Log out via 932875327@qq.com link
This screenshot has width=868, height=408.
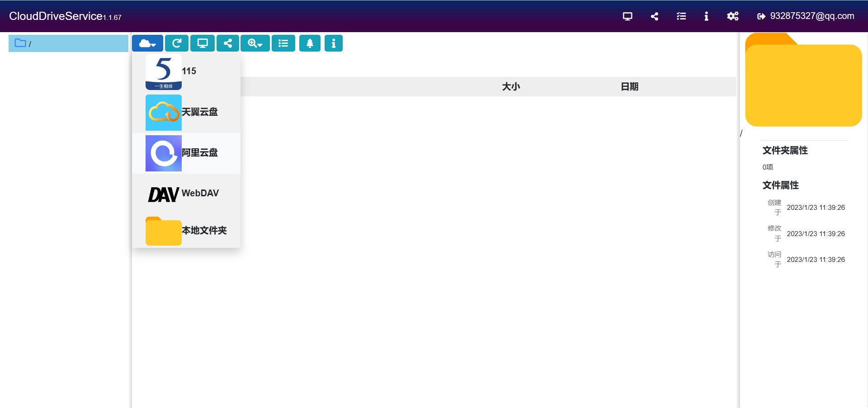click(806, 16)
